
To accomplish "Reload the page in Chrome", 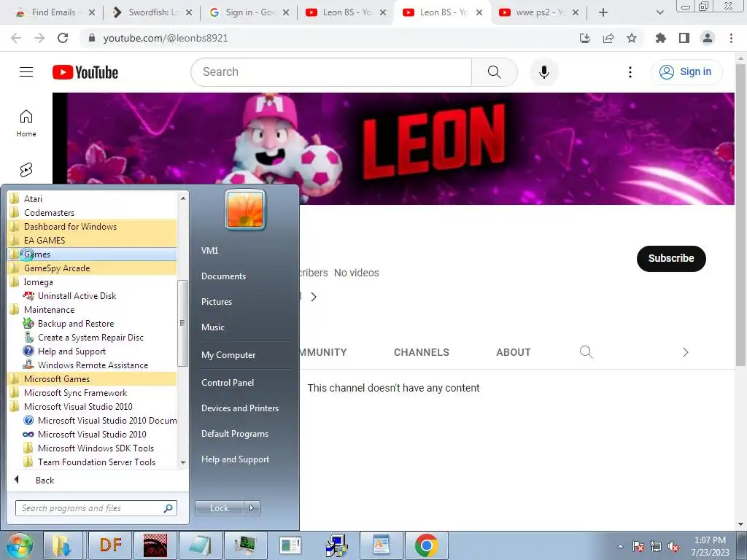I will [x=63, y=38].
